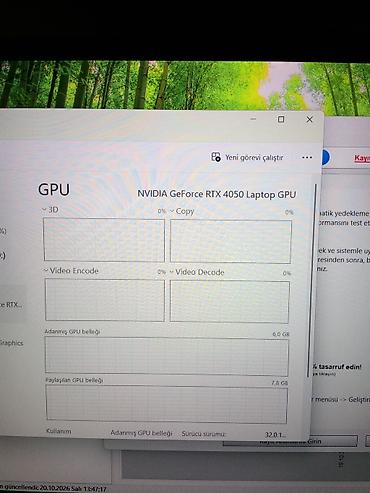
Task: Click the vertical scrollbar in Task Manager
Action: [312, 280]
